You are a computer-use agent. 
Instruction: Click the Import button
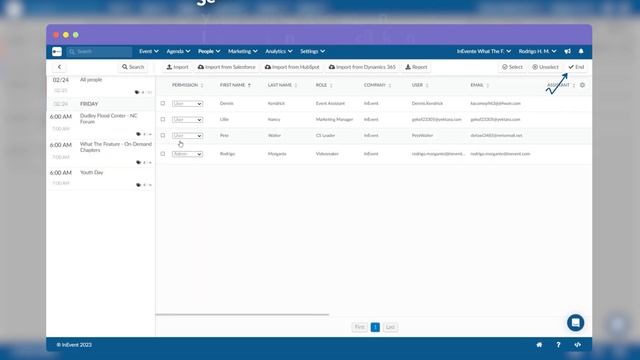(x=178, y=67)
